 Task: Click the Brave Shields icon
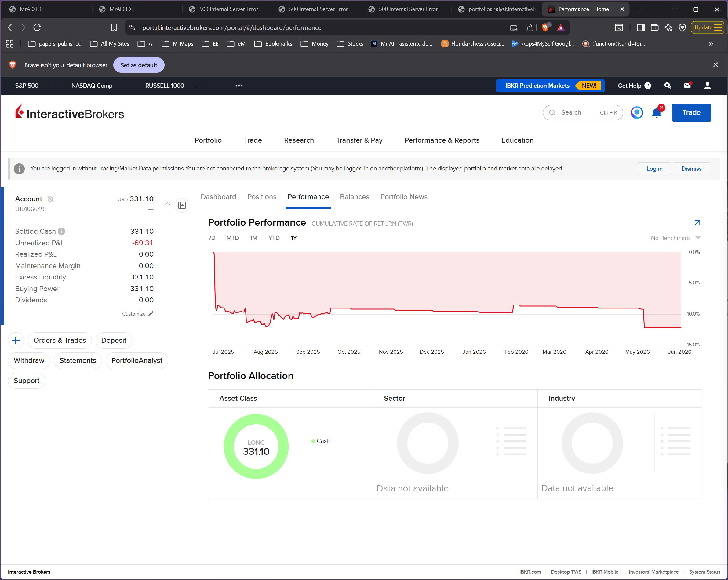tap(546, 27)
